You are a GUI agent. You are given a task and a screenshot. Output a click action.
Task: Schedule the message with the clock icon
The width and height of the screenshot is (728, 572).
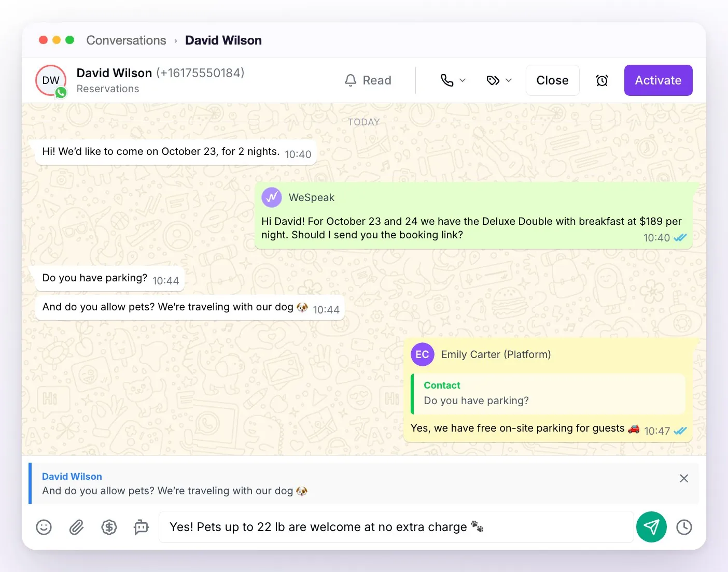(684, 527)
